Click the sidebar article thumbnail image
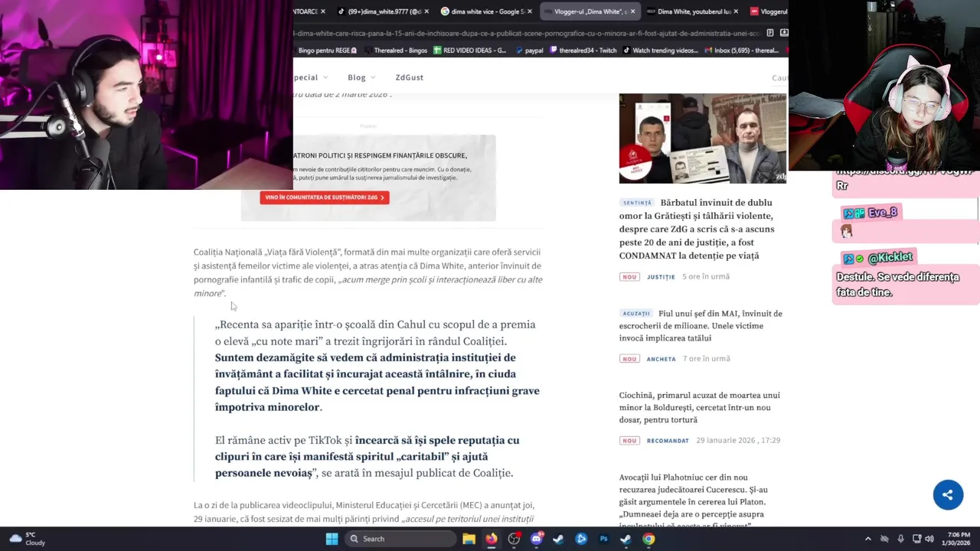The width and height of the screenshot is (980, 551). pos(703,139)
